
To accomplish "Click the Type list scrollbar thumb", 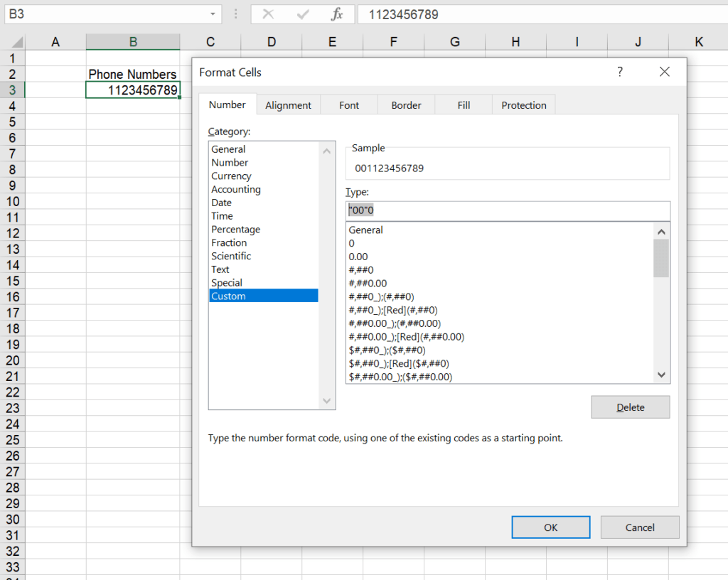I will pos(662,258).
